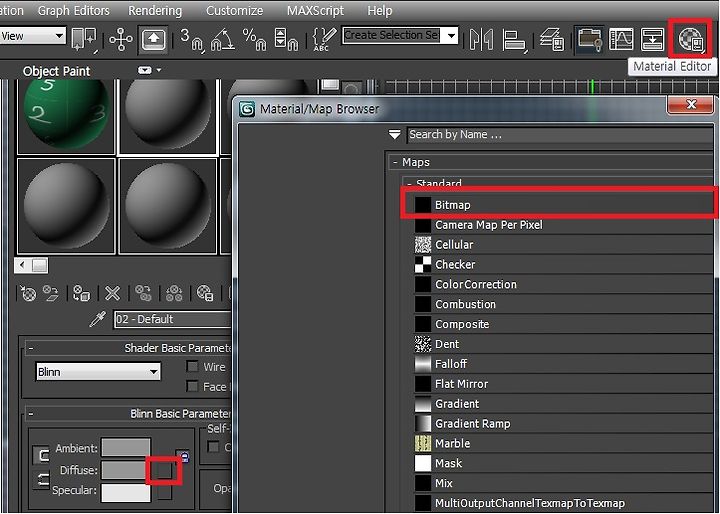Viewport: 720px width, 514px height.
Task: Open the MAXScript menu
Action: click(x=315, y=10)
